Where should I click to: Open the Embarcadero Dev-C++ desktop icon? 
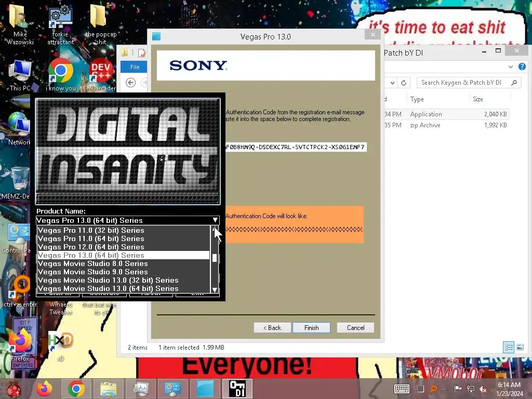(100, 75)
